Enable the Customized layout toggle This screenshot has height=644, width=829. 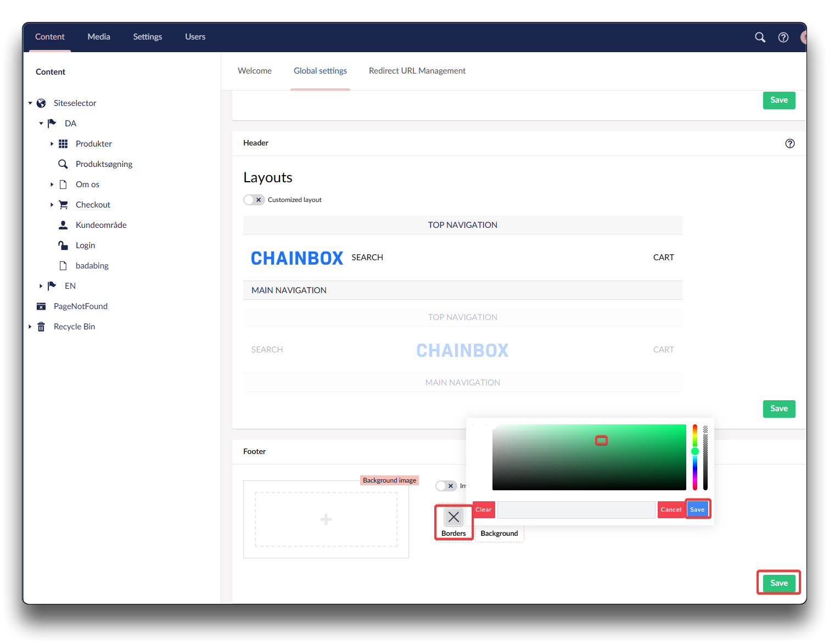pyautogui.click(x=254, y=200)
